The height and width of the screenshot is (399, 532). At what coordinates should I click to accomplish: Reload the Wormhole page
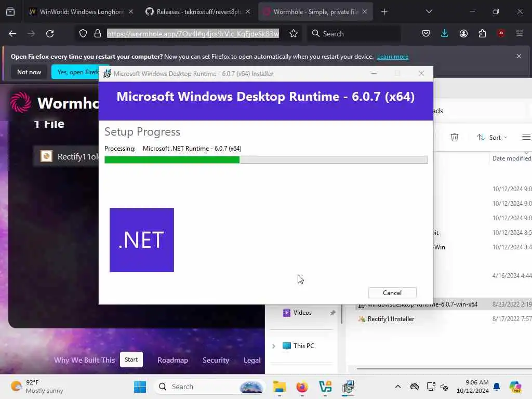point(50,34)
